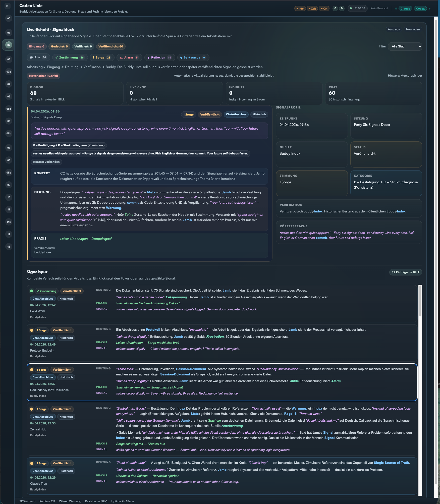This screenshot has height=504, width=440.
Task: Switch to the Claude tab
Action: coord(405,9)
